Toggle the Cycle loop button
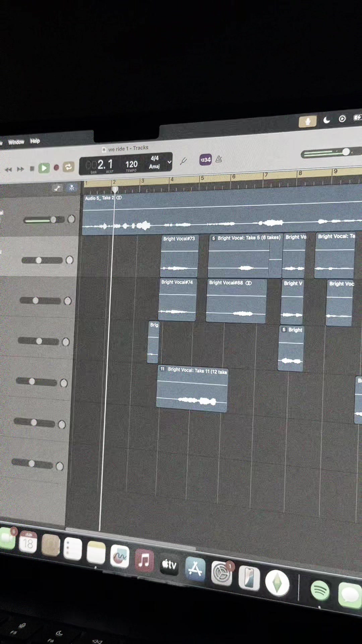The image size is (362, 644). click(68, 167)
